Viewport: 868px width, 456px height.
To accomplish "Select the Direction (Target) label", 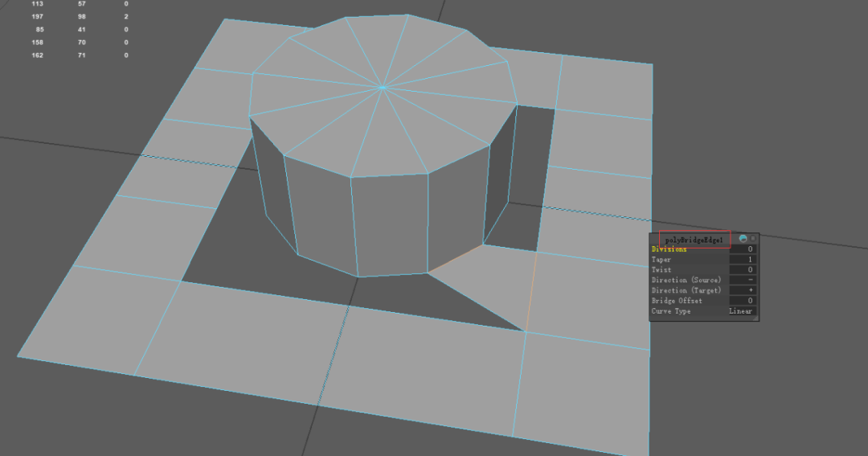I will (686, 290).
